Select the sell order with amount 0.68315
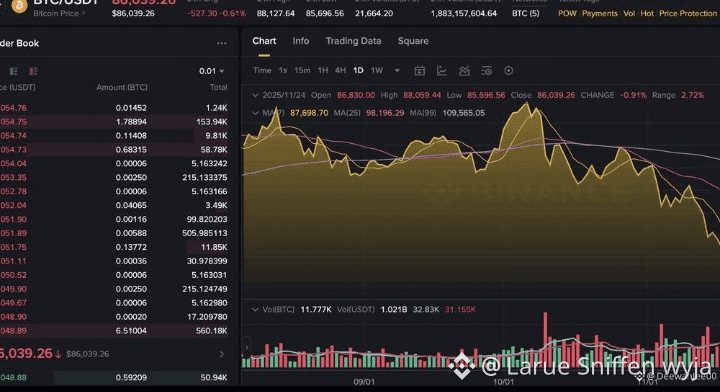 click(x=114, y=150)
